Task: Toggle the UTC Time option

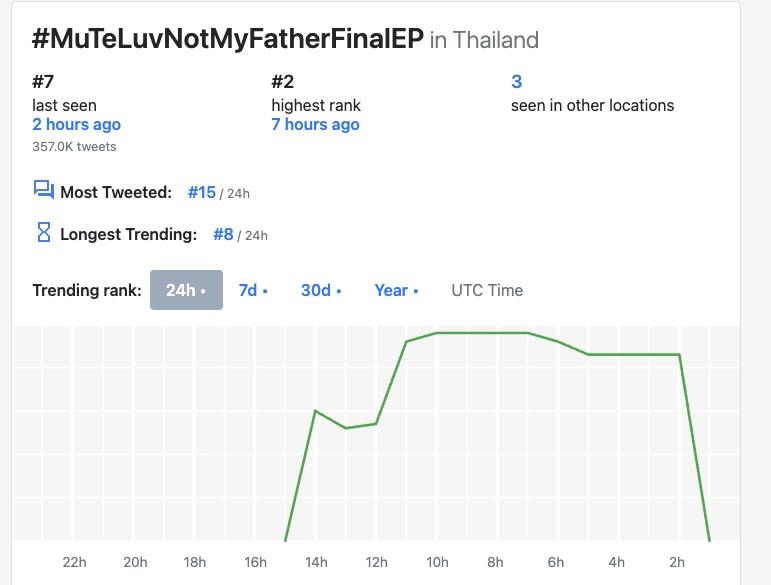Action: [x=487, y=290]
